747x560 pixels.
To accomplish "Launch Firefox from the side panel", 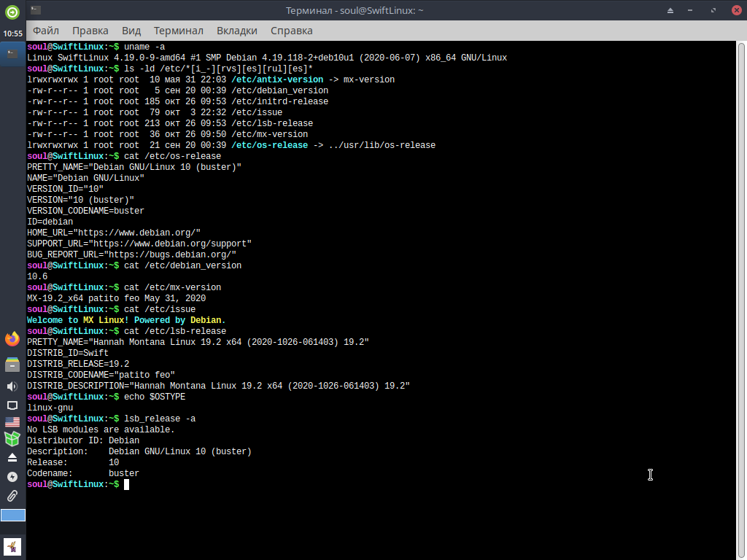I will [x=12, y=339].
